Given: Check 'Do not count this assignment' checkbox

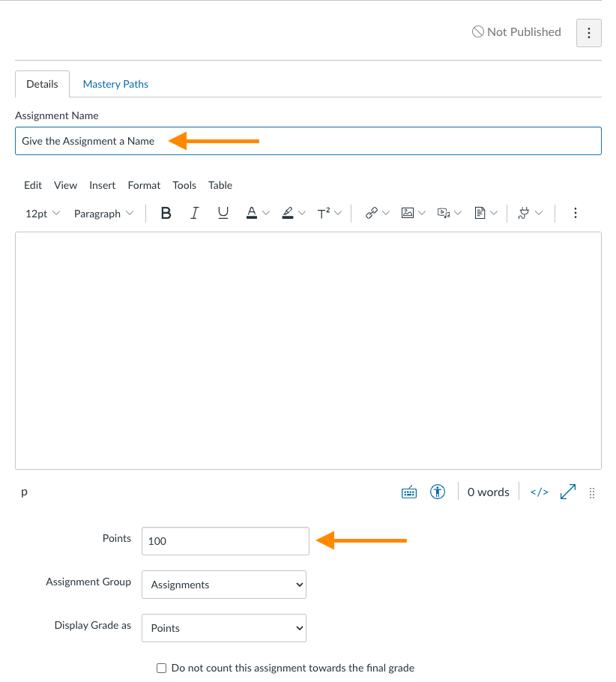Looking at the screenshot, I should tap(161, 668).
